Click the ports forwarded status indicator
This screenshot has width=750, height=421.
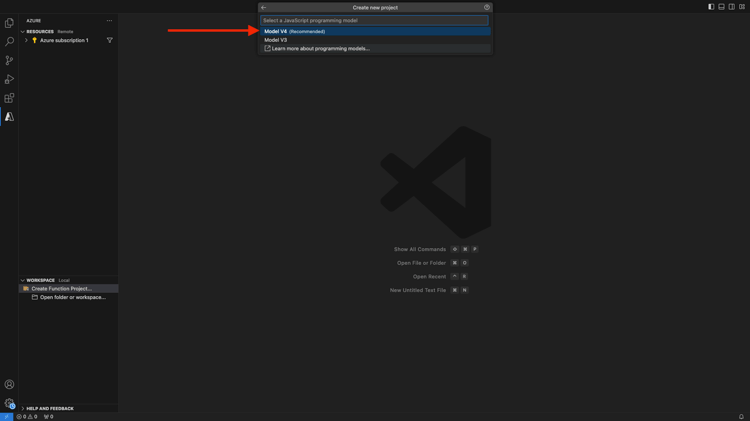pyautogui.click(x=48, y=417)
